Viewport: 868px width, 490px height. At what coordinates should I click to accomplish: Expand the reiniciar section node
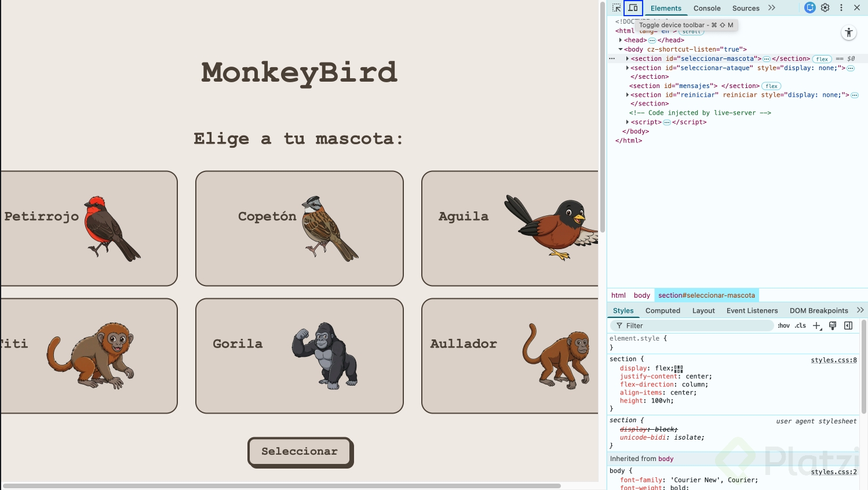(x=628, y=95)
